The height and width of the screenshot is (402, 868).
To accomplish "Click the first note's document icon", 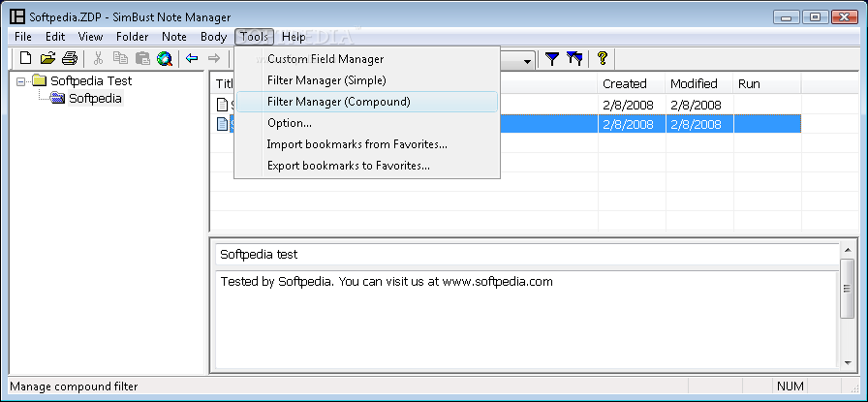I will pyautogui.click(x=222, y=104).
